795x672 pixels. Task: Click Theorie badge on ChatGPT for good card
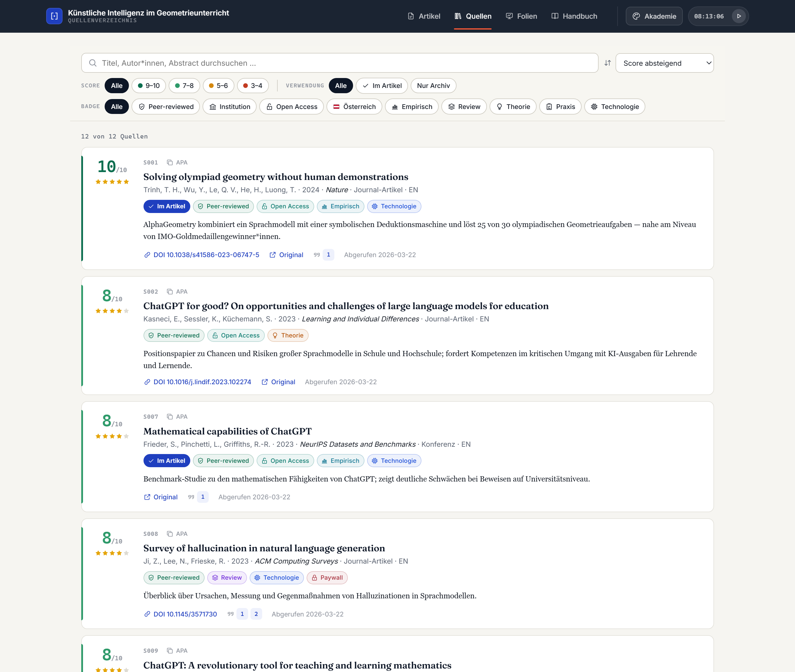(288, 335)
